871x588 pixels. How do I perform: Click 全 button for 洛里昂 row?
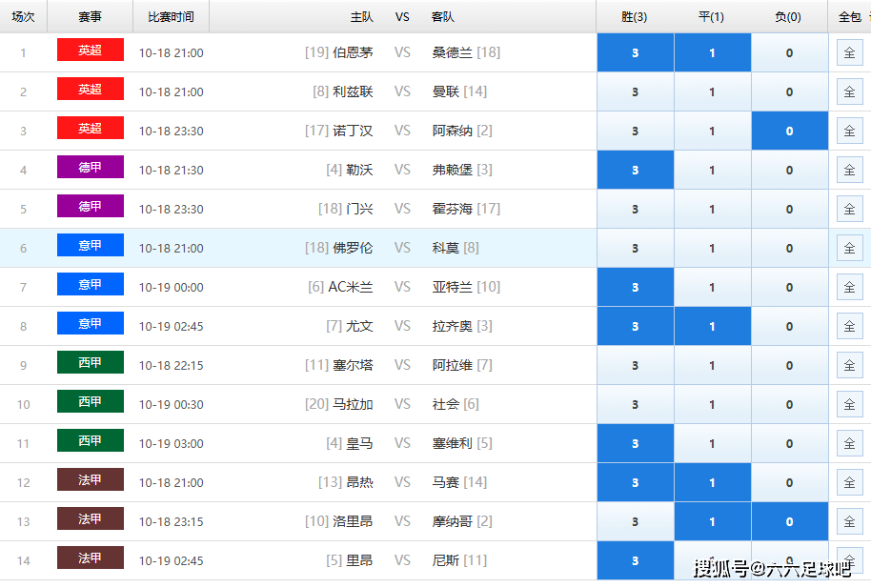point(849,522)
